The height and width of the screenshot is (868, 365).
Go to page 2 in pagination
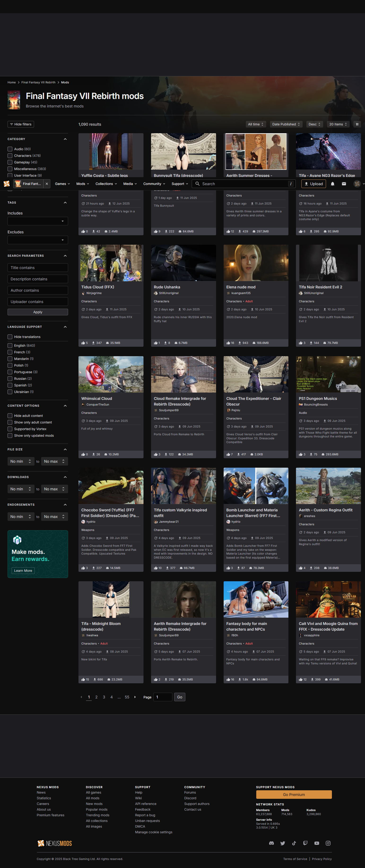tap(96, 697)
